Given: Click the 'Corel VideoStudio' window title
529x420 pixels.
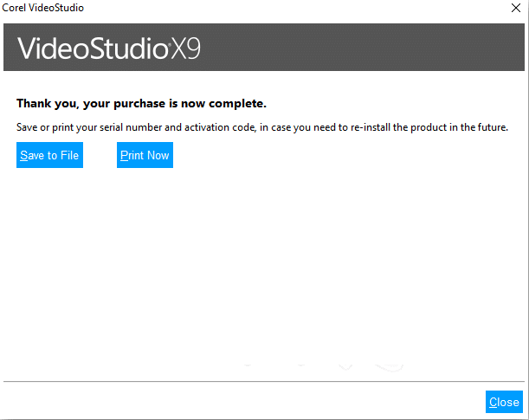Looking at the screenshot, I should click(42, 8).
